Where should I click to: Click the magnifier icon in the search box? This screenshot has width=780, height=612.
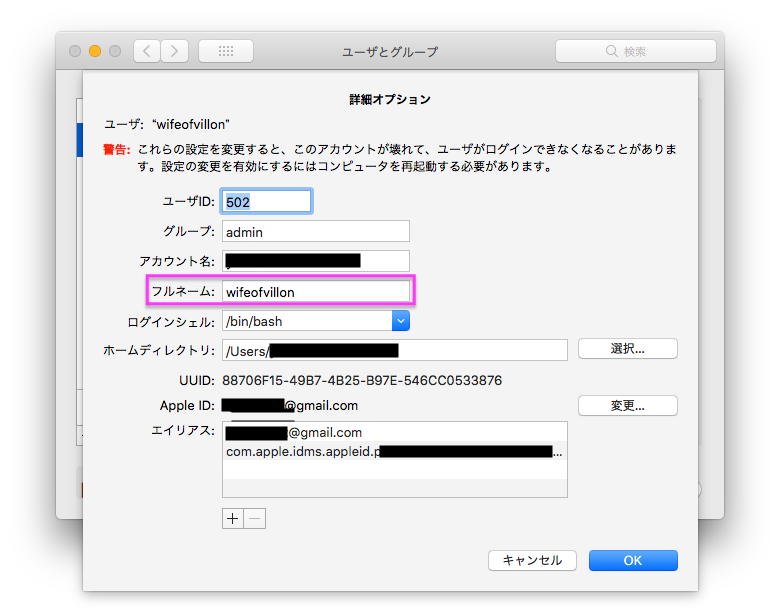[611, 51]
